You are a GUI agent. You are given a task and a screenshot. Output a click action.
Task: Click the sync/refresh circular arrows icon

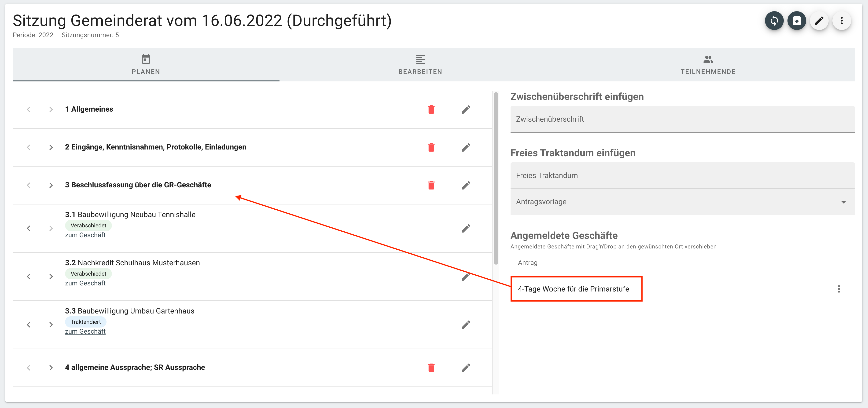774,21
